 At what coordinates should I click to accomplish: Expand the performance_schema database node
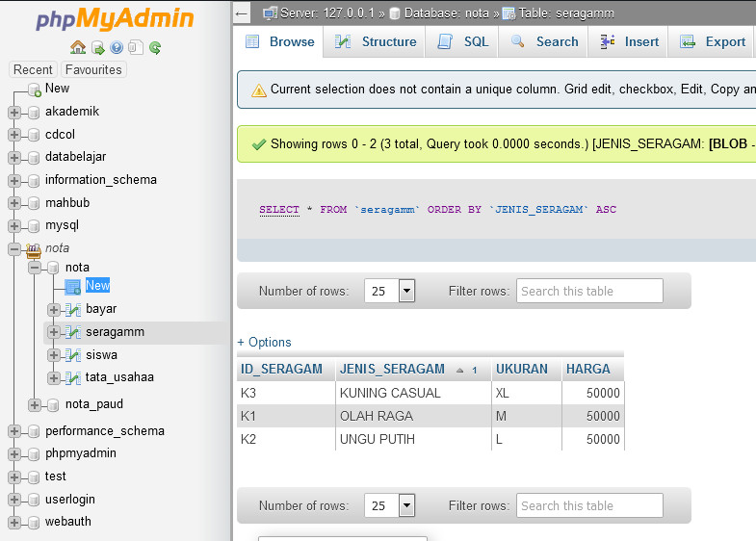coord(14,431)
